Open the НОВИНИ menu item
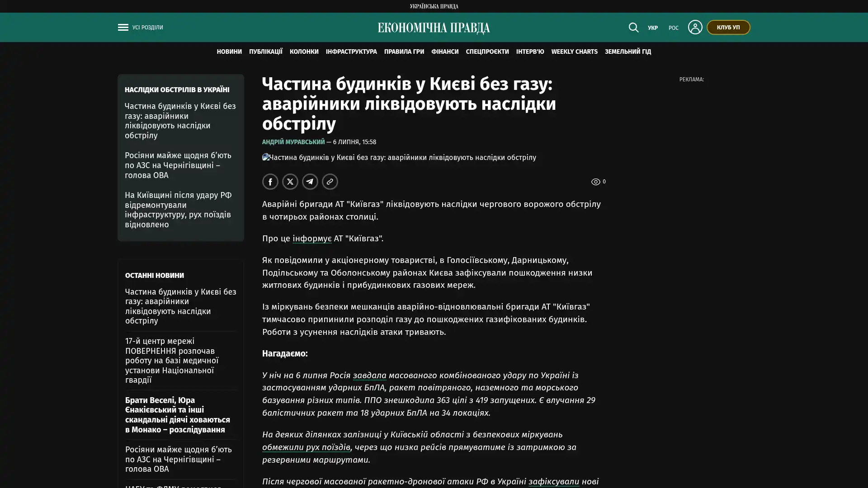This screenshot has width=868, height=488. [x=229, y=52]
